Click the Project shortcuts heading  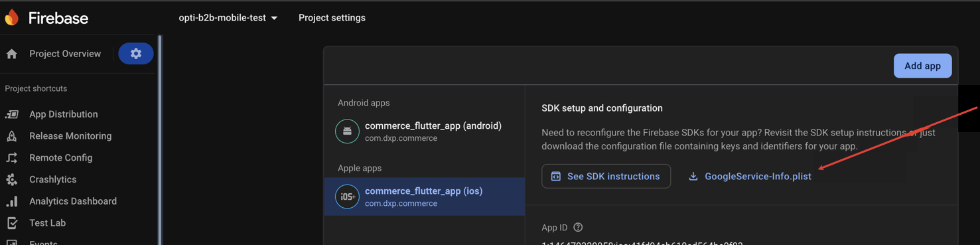[36, 88]
